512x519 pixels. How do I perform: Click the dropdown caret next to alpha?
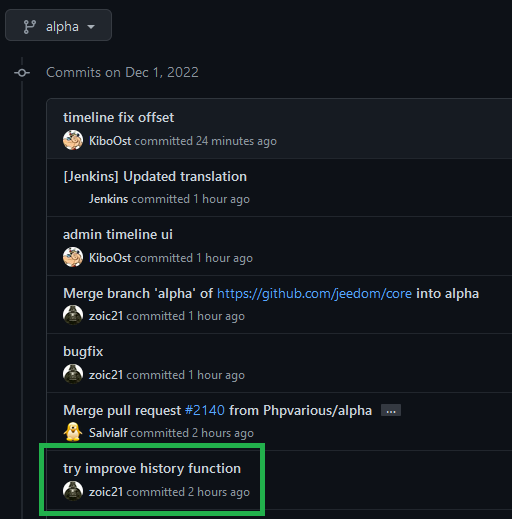tap(91, 27)
